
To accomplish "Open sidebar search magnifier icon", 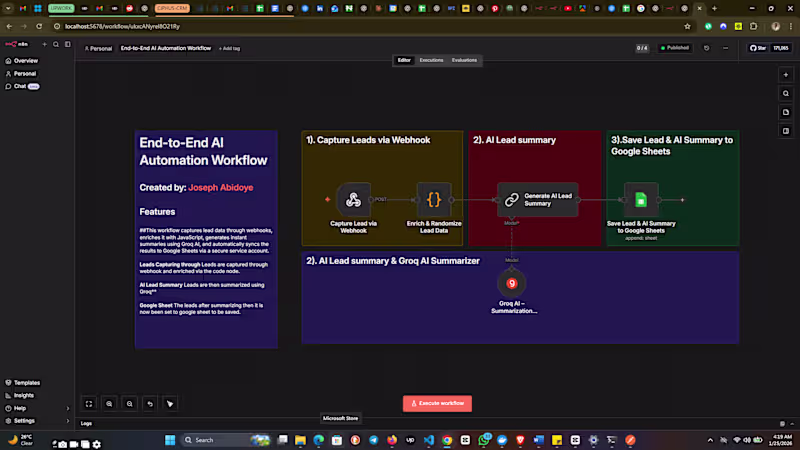I will pyautogui.click(x=56, y=44).
